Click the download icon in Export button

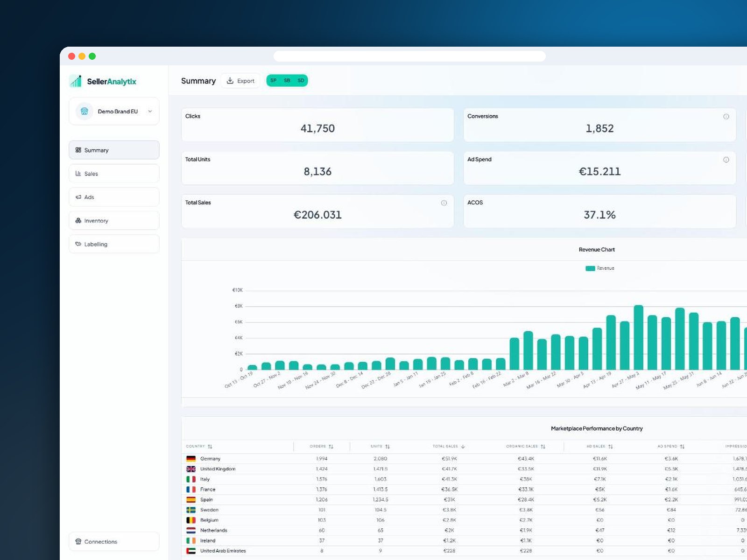coord(230,81)
